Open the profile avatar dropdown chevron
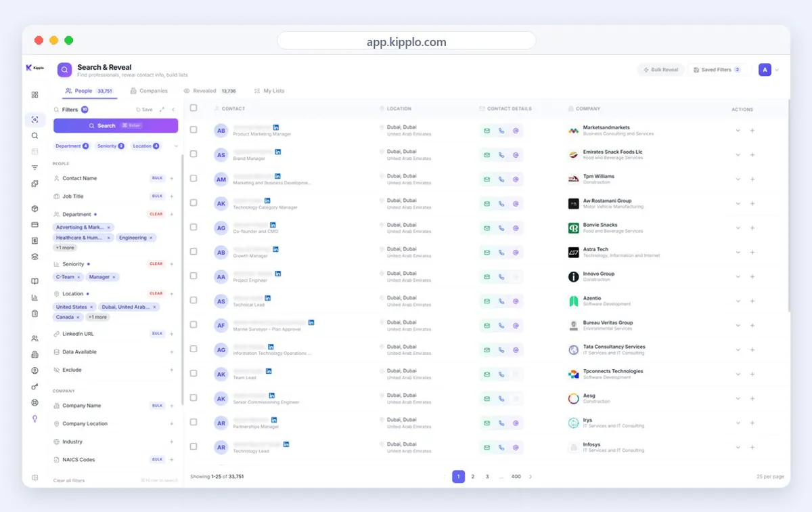 point(777,70)
